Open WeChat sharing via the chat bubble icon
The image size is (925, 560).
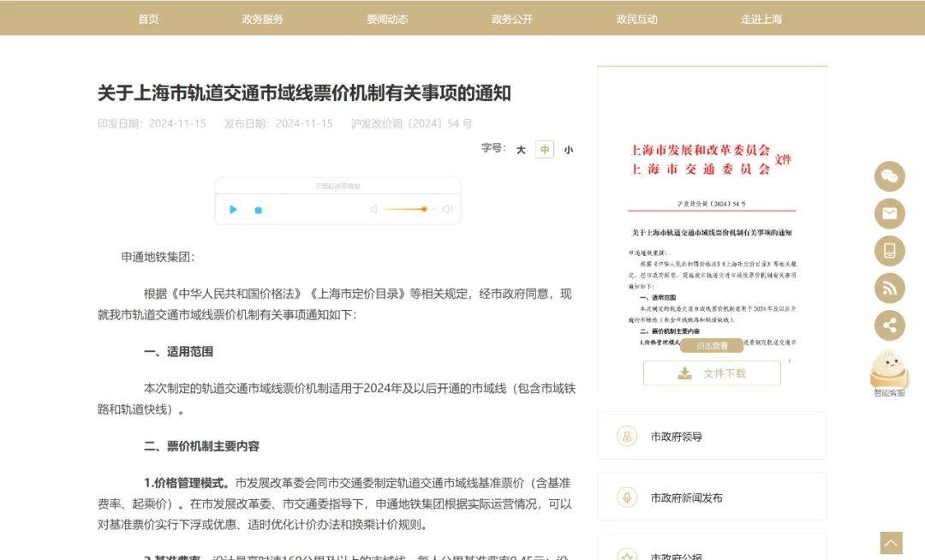tap(890, 176)
